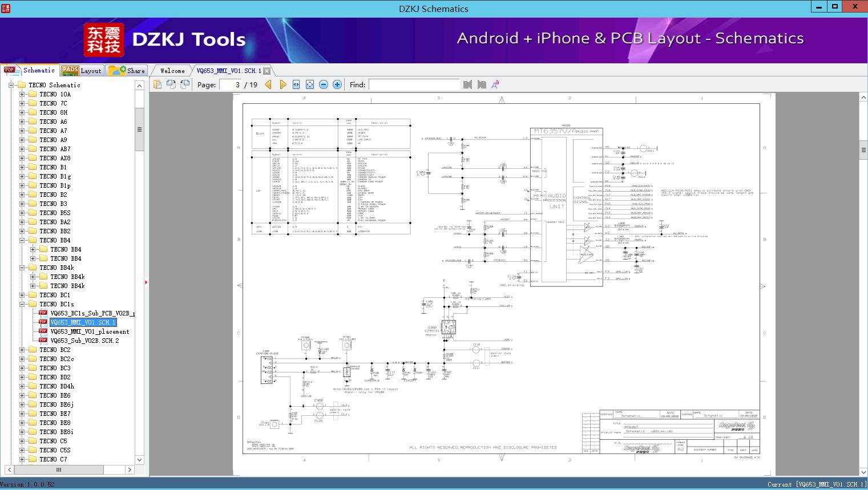Click the fit-to-page icon
Viewport: 868px width, 490px height.
click(310, 84)
